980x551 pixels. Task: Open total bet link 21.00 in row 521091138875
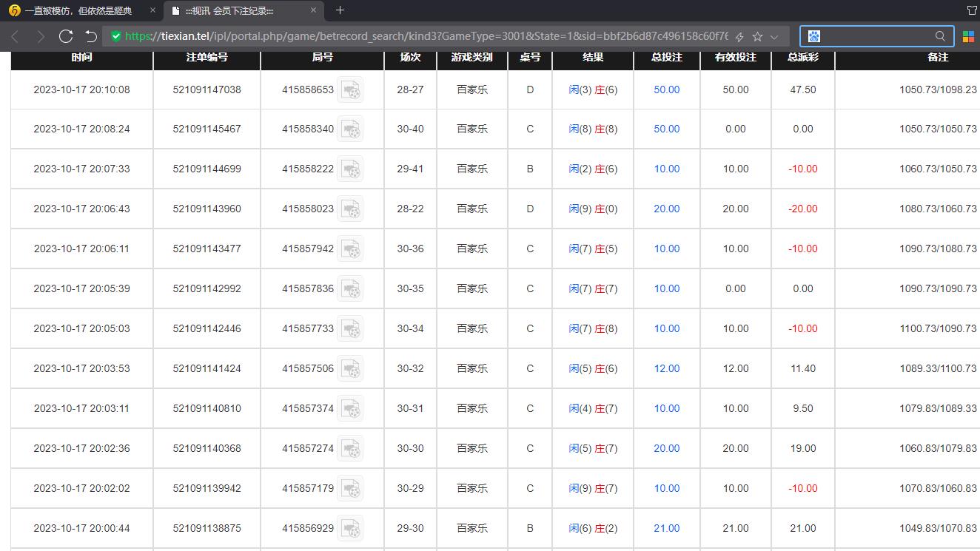click(x=667, y=528)
